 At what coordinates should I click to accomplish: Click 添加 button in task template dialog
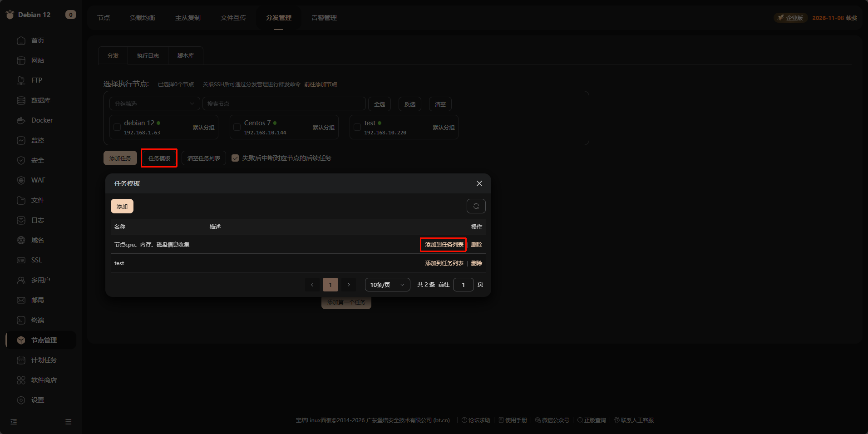pos(122,206)
